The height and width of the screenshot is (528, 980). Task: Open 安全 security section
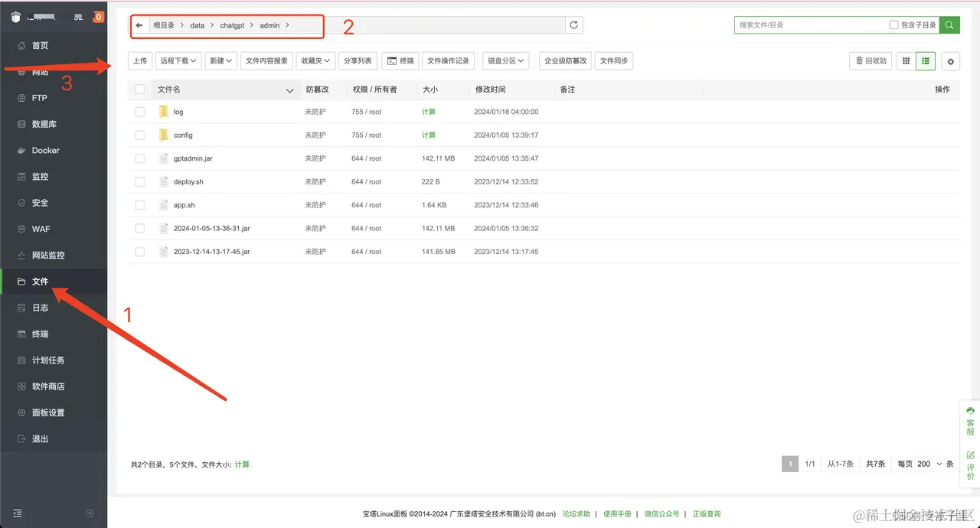click(x=40, y=203)
